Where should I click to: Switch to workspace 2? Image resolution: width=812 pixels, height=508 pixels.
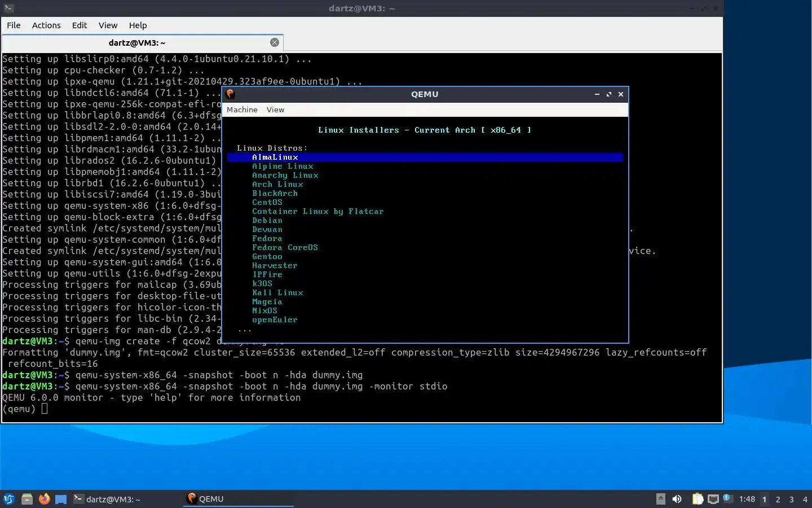[778, 499]
